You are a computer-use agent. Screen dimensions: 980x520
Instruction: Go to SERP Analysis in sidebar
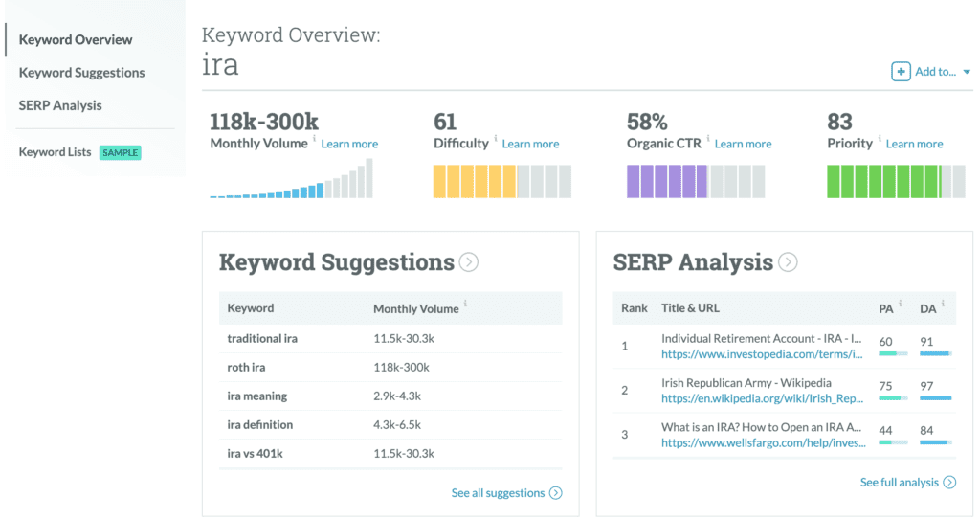pyautogui.click(x=60, y=105)
